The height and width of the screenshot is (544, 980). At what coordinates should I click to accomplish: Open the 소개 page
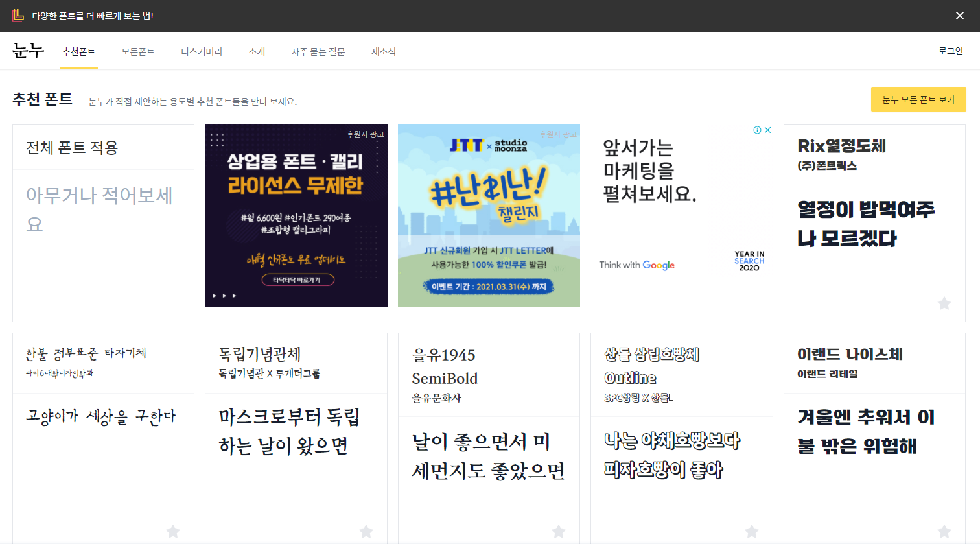[x=257, y=51]
